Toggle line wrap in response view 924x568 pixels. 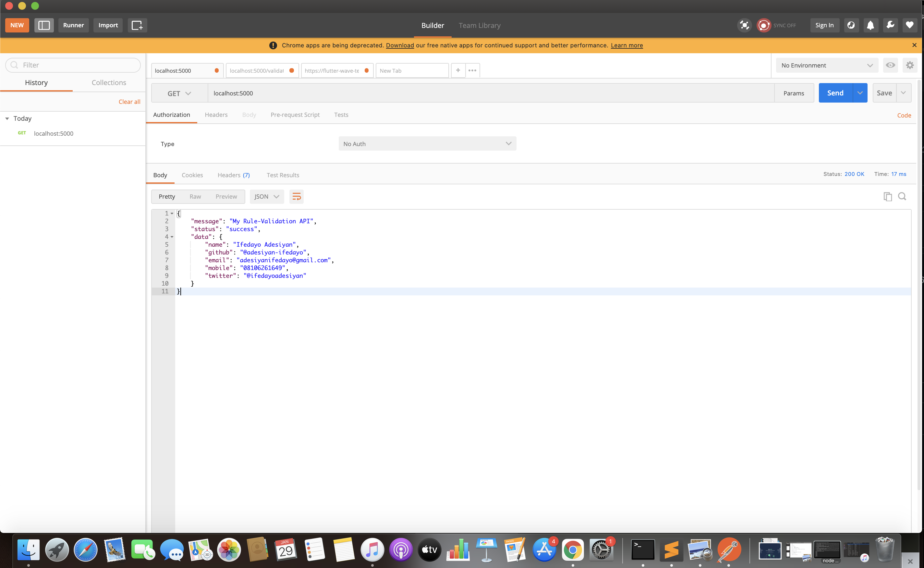[x=296, y=196]
